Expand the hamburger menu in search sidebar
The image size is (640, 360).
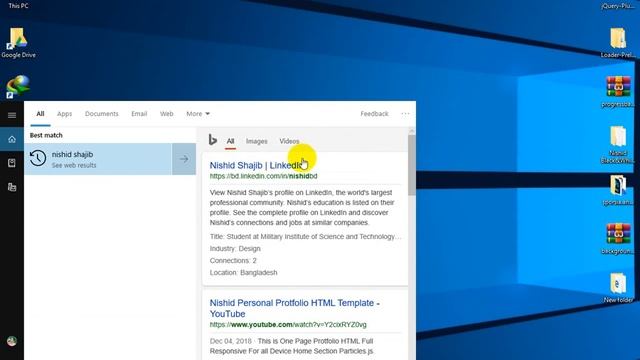click(x=12, y=115)
